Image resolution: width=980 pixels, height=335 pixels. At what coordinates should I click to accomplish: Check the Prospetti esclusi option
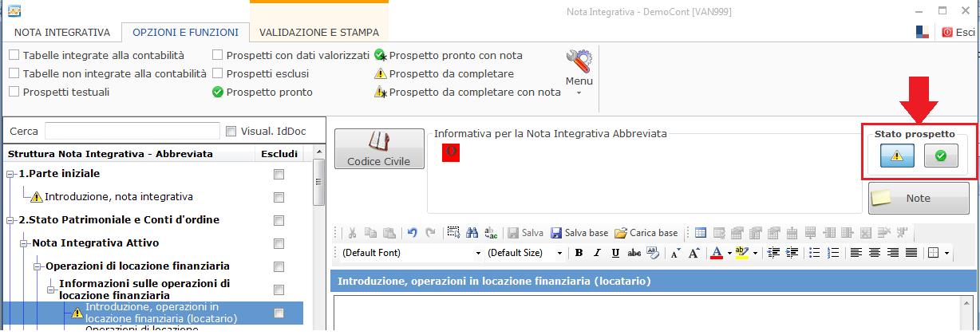click(217, 74)
